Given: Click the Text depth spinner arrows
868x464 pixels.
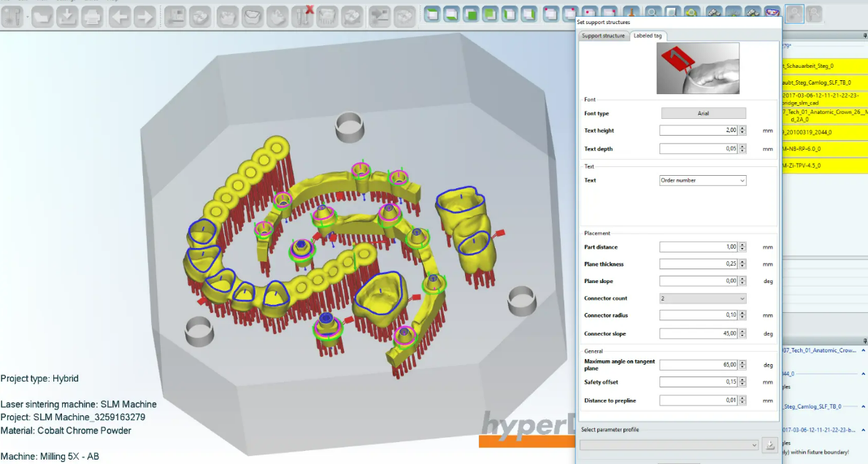Looking at the screenshot, I should click(x=742, y=149).
